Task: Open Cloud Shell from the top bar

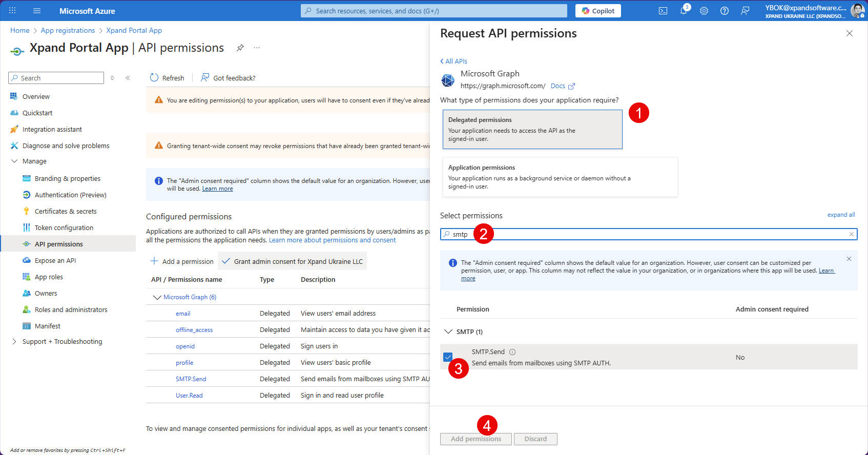Action: pos(663,11)
